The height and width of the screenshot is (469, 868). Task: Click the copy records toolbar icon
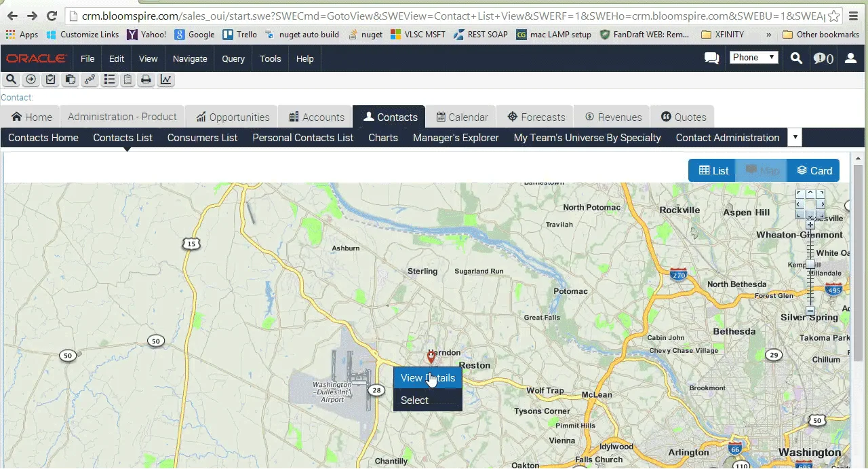tap(71, 79)
